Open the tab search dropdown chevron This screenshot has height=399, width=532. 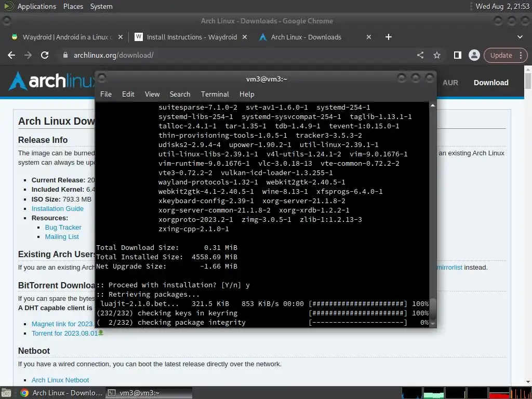(520, 37)
